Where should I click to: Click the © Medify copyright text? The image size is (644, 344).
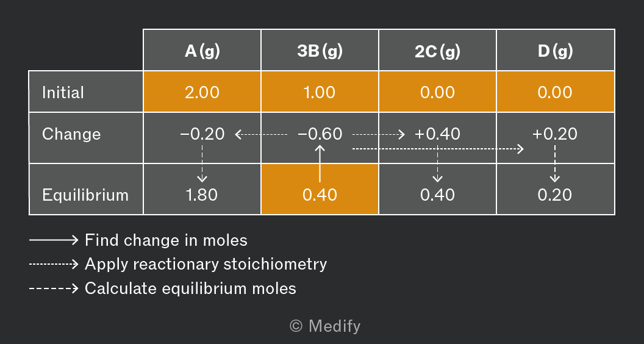click(325, 326)
